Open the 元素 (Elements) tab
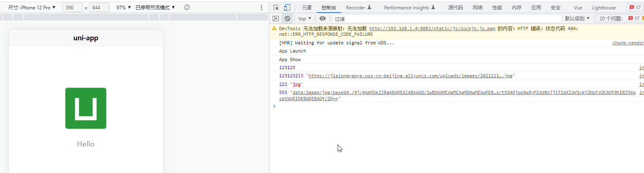The width and height of the screenshot is (644, 173). coord(307,7)
